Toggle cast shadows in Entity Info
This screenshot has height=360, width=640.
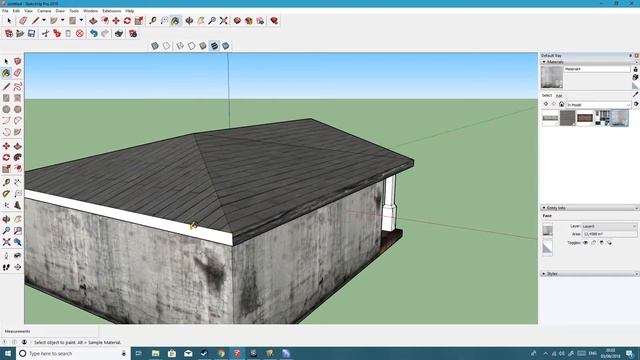(609, 242)
